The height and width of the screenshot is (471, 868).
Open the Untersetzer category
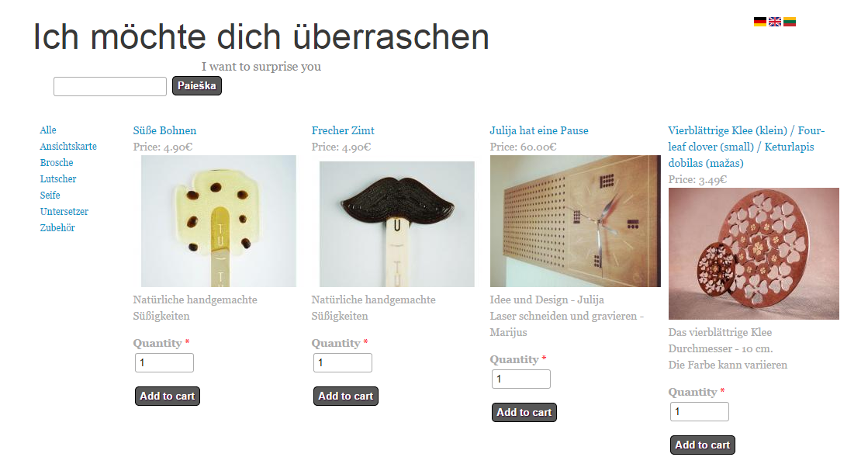click(64, 211)
